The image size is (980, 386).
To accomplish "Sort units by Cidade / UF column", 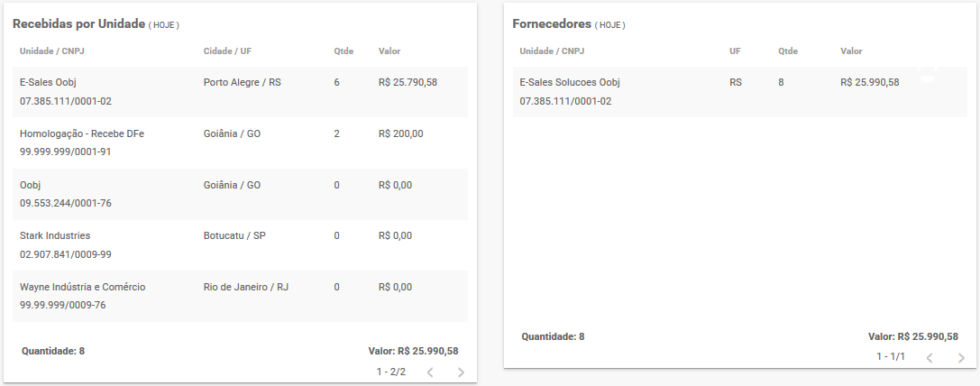I will click(227, 51).
